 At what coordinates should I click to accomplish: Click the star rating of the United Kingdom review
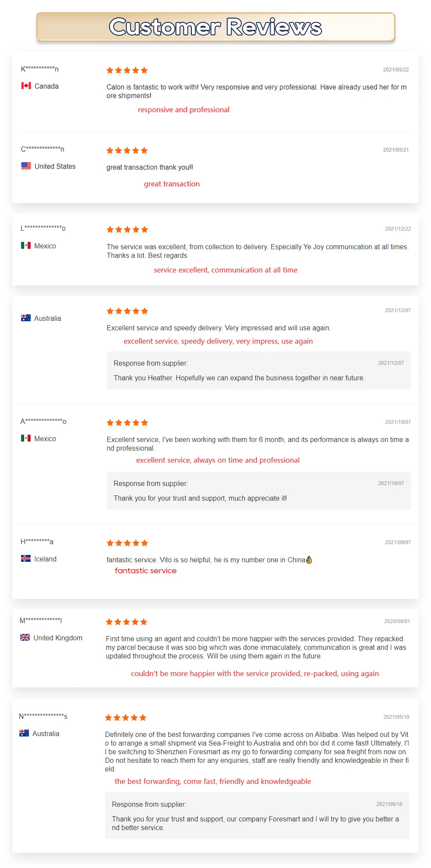[x=127, y=622]
